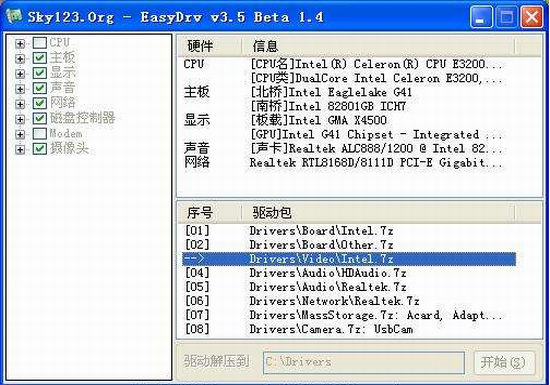Uncheck the 摄像头 checkbox
The height and width of the screenshot is (385, 550).
(40, 149)
